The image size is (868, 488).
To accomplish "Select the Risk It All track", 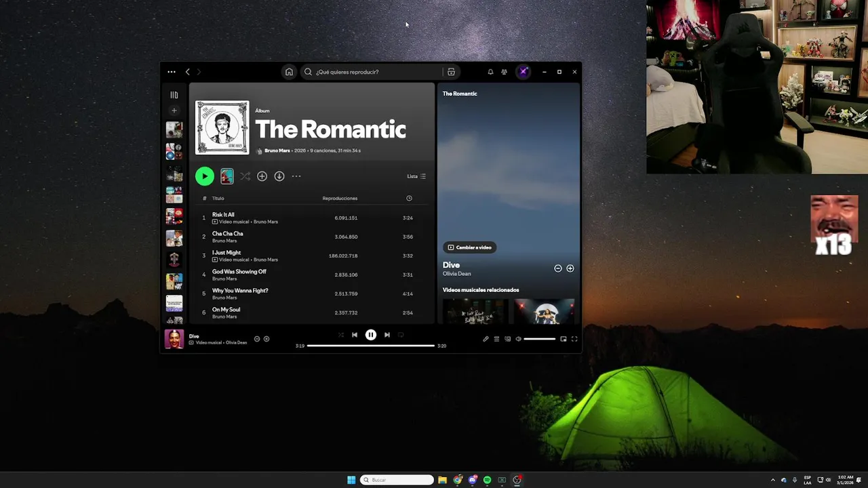I will click(x=312, y=218).
